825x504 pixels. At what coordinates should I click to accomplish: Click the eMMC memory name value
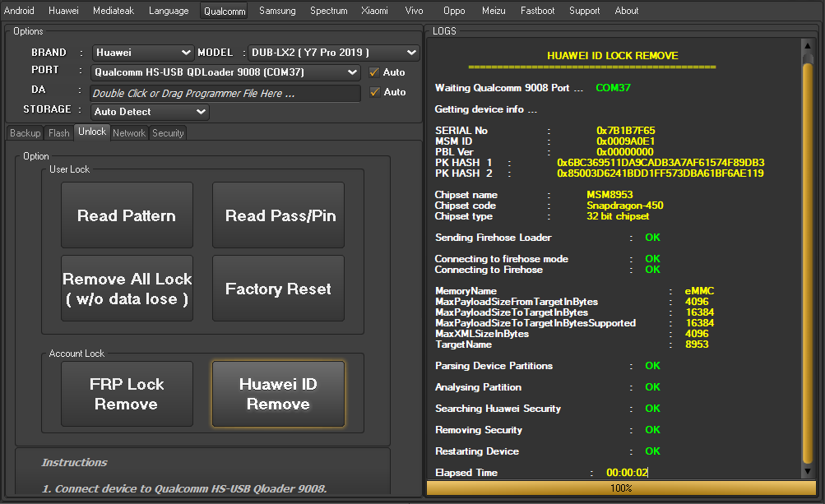tap(699, 291)
